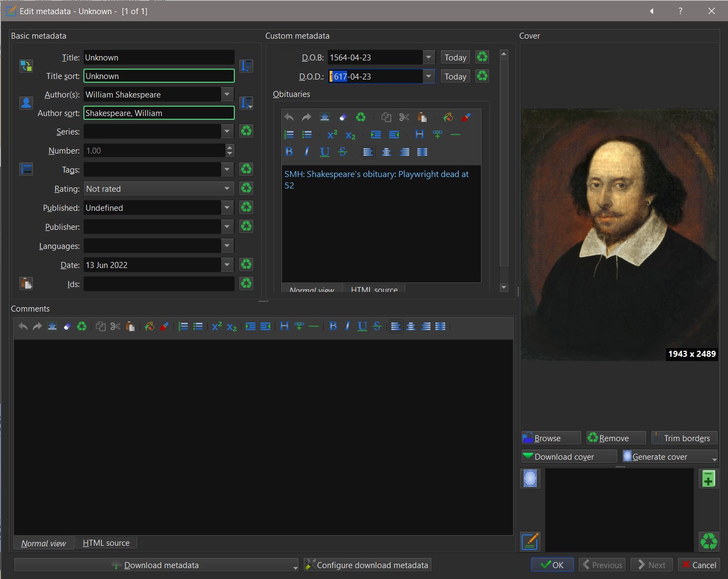Screen dimensions: 728x579
Task: Click the custom metadata vertical scrollbar
Action: pyautogui.click(x=504, y=163)
